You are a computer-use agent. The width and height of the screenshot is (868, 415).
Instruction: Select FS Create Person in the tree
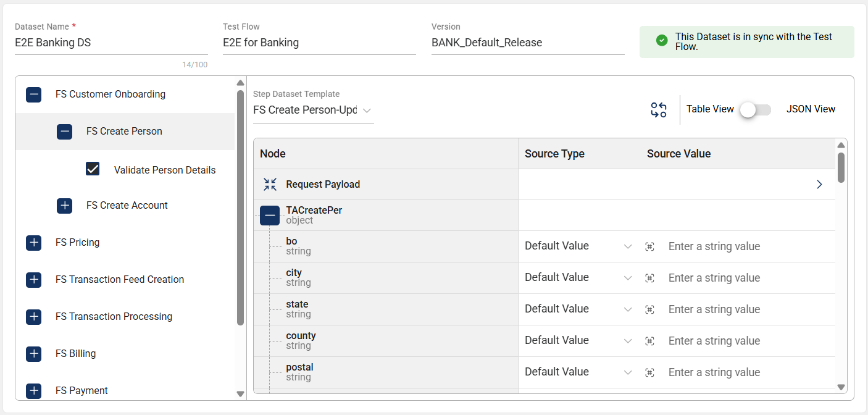[124, 131]
